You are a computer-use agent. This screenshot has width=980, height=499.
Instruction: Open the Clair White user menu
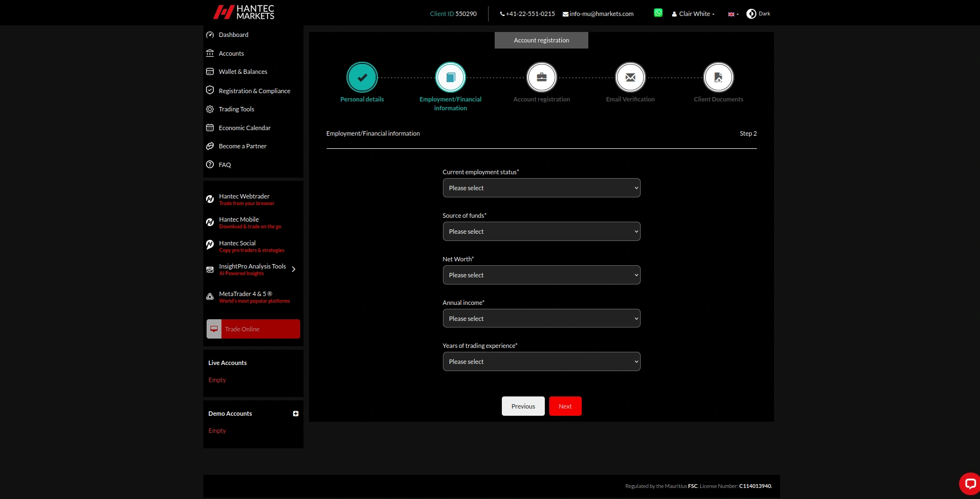[x=693, y=13]
